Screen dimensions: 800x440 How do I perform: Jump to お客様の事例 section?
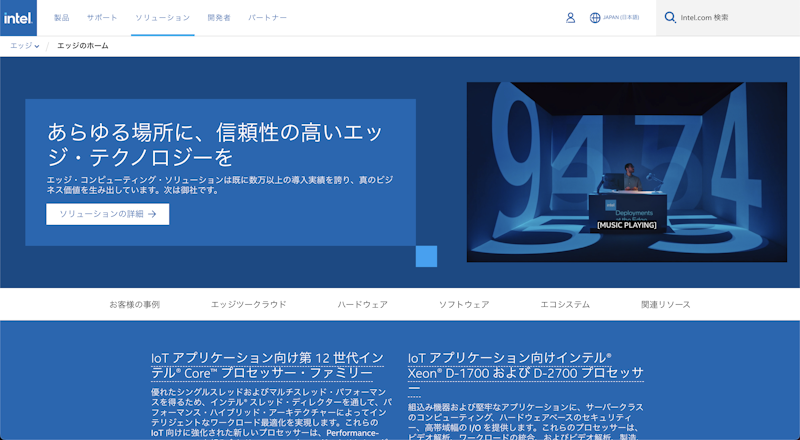(134, 304)
